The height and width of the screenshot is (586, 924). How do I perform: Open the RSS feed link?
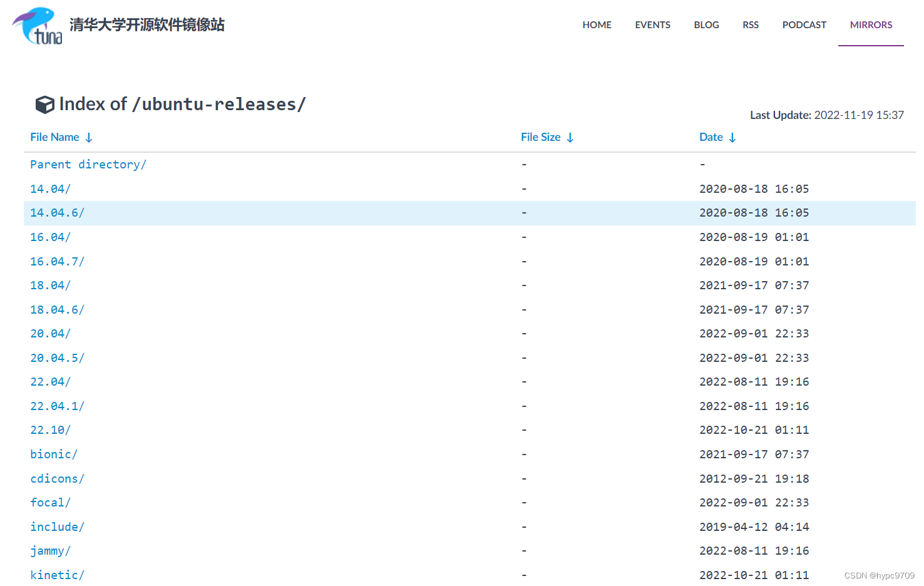pos(751,25)
